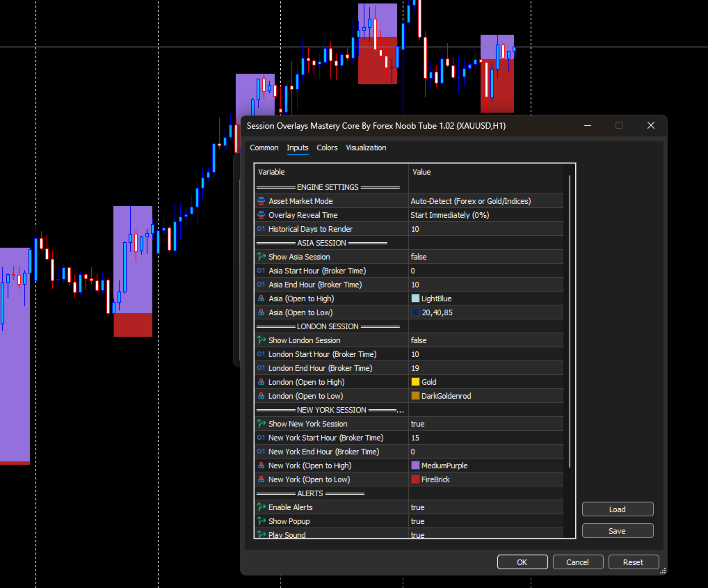Click the London Start Hour integer icon
The width and height of the screenshot is (708, 588).
(261, 354)
